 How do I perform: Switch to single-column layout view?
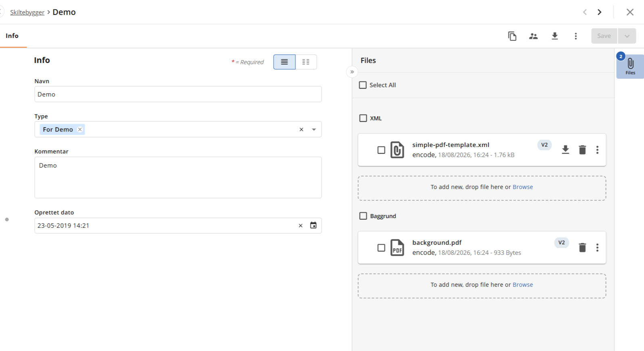284,62
